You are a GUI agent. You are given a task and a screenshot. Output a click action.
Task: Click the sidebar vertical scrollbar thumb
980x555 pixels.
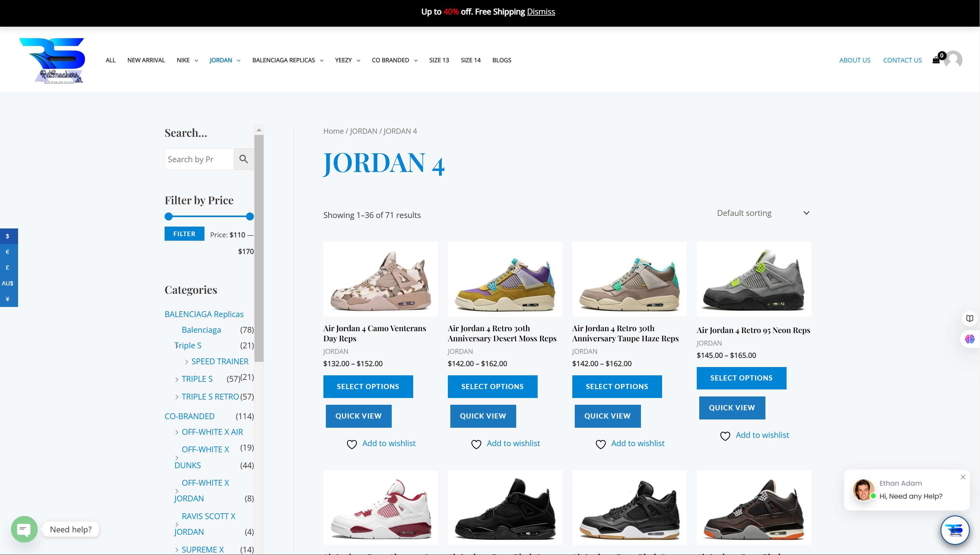(x=259, y=248)
